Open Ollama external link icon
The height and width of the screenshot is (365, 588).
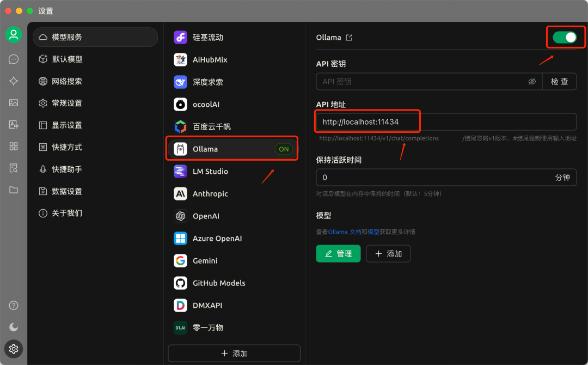click(349, 38)
